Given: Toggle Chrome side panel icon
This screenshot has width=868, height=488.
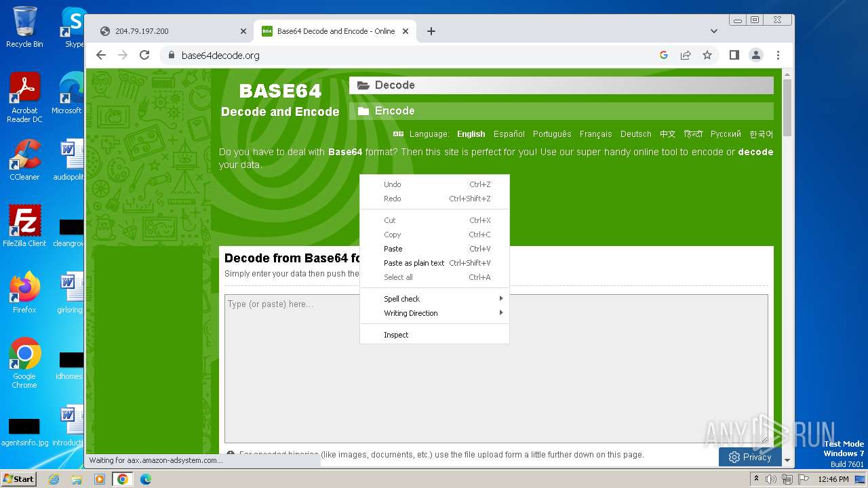Looking at the screenshot, I should (734, 55).
